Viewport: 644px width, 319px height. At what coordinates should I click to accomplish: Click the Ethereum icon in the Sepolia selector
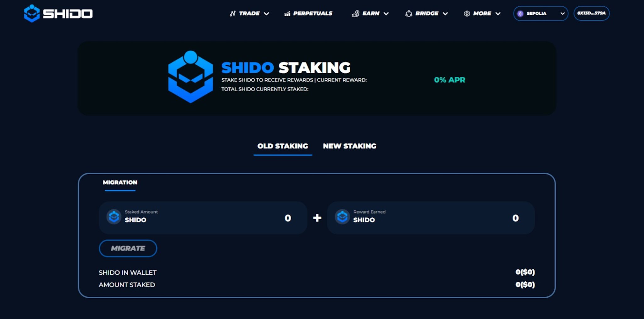point(520,14)
